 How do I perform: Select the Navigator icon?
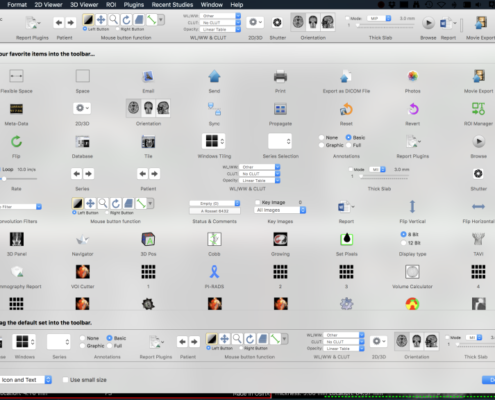click(82, 239)
